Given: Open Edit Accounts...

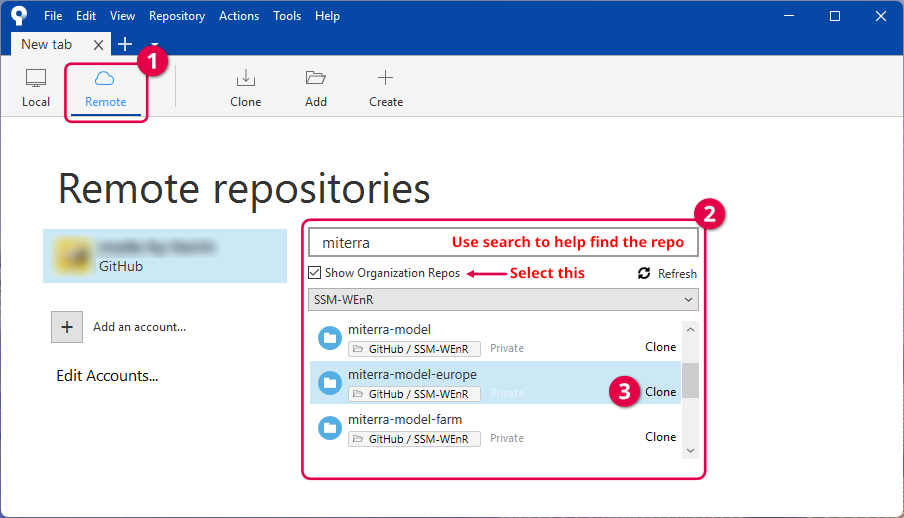Looking at the screenshot, I should pyautogui.click(x=107, y=376).
